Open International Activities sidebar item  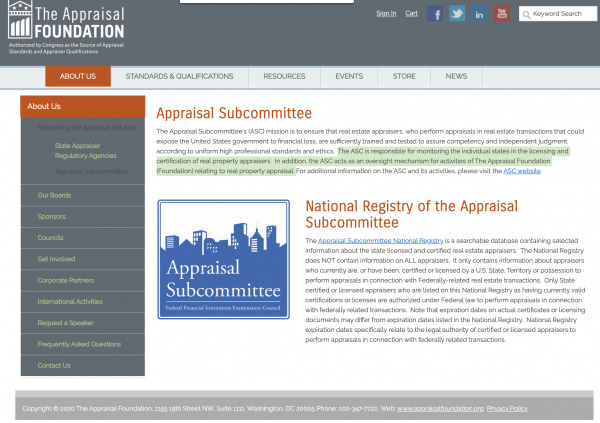pyautogui.click(x=83, y=302)
